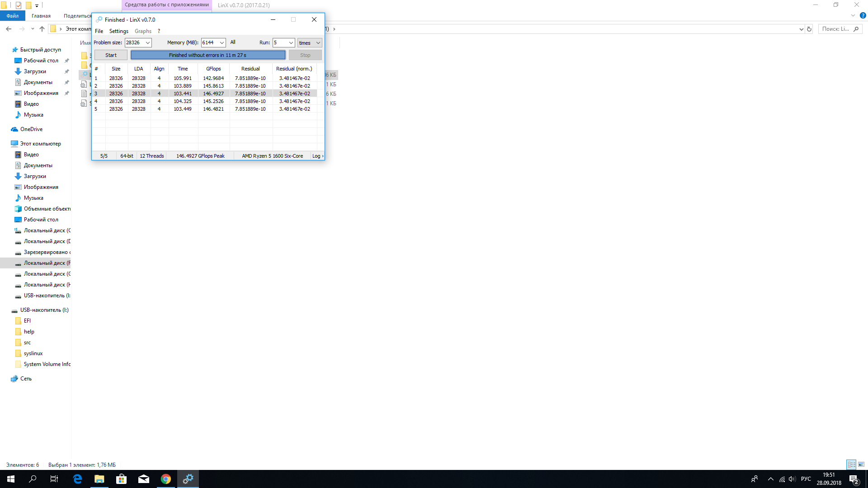Expand the Log panel in status bar

click(x=318, y=156)
